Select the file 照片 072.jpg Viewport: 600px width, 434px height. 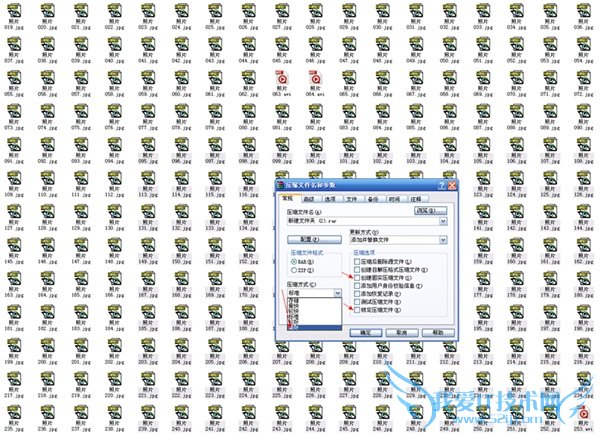[584, 83]
